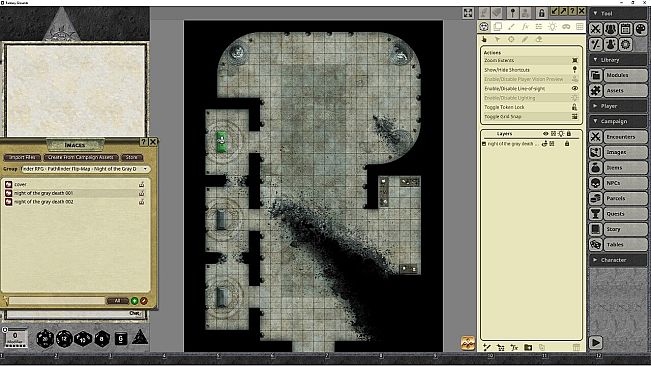Open the Modifiers plus-minus tool icon
The image size is (651, 366).
click(596, 44)
